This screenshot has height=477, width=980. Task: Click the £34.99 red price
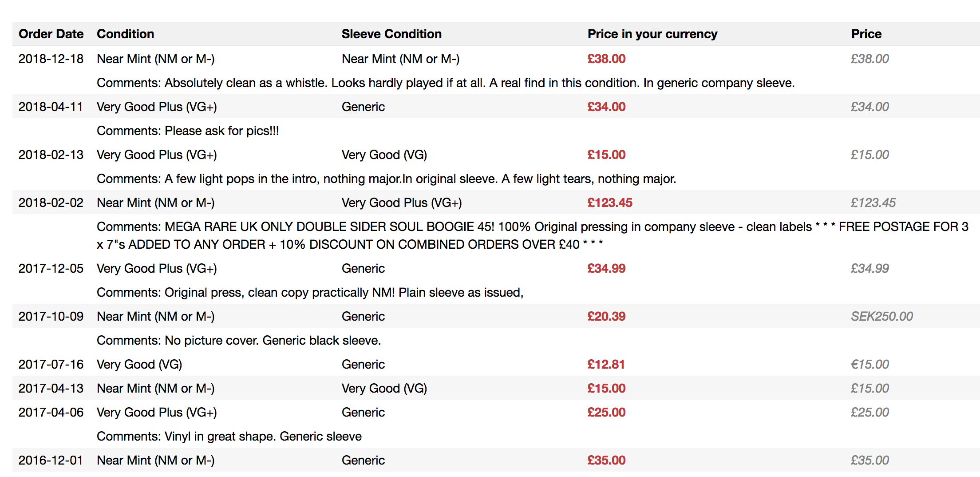606,268
